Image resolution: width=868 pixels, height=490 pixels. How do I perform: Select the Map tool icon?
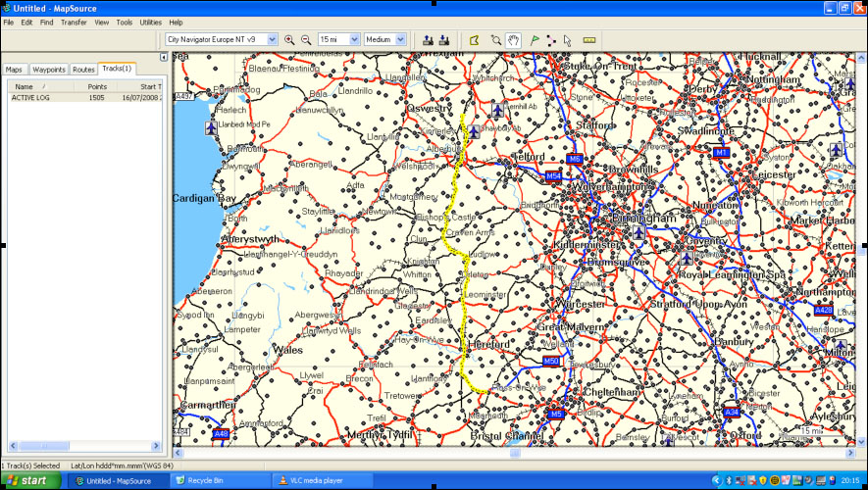tap(475, 40)
